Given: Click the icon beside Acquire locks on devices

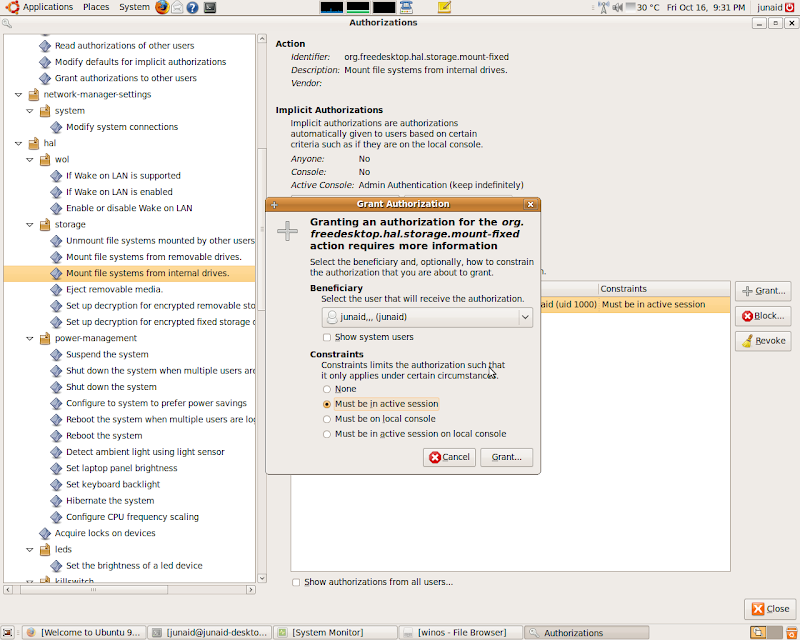Looking at the screenshot, I should [45, 533].
